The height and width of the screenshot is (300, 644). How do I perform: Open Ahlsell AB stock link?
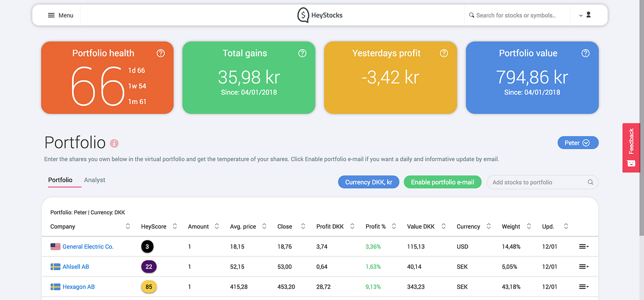[x=76, y=267]
